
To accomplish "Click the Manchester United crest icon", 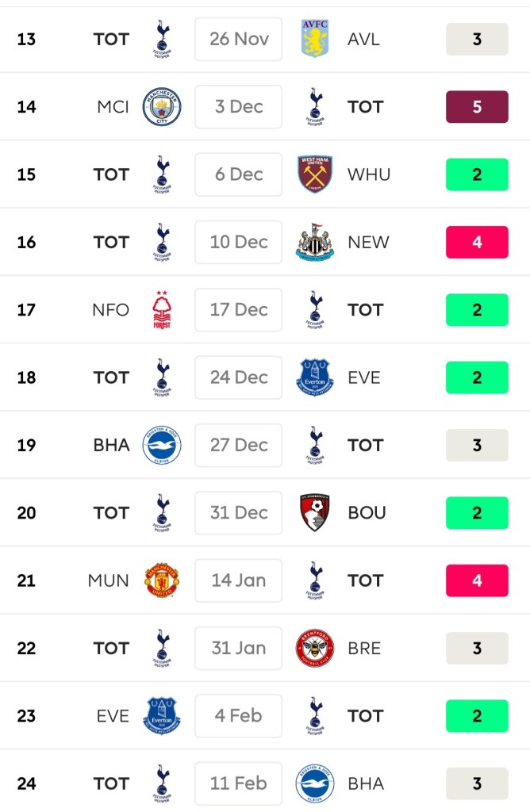I will click(x=162, y=580).
